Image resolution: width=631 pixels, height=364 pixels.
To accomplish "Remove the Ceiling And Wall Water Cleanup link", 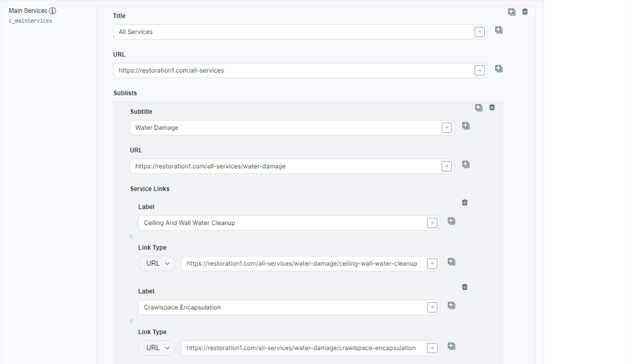I will coord(465,203).
